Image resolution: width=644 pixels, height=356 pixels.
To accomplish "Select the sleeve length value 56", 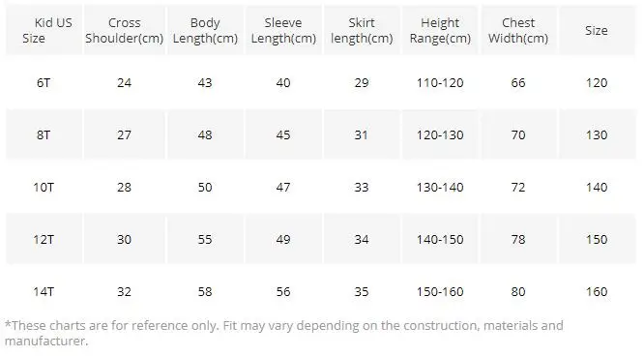I will [x=283, y=292].
